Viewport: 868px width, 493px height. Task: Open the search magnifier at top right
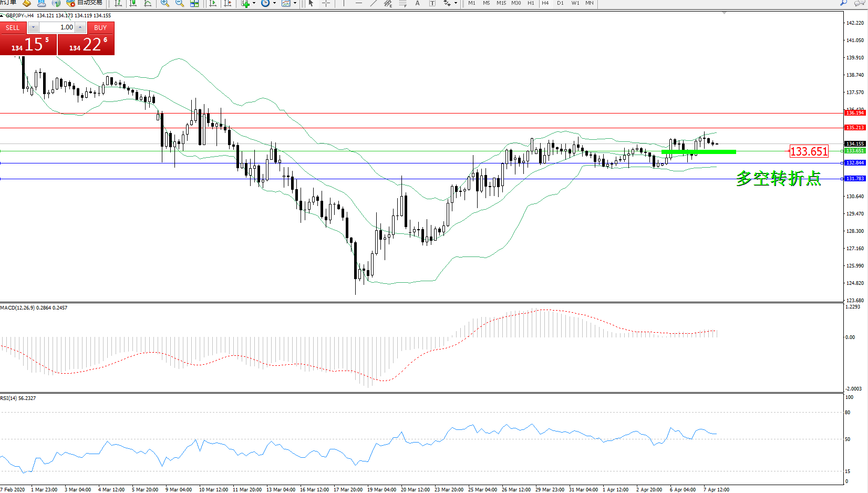click(x=844, y=3)
